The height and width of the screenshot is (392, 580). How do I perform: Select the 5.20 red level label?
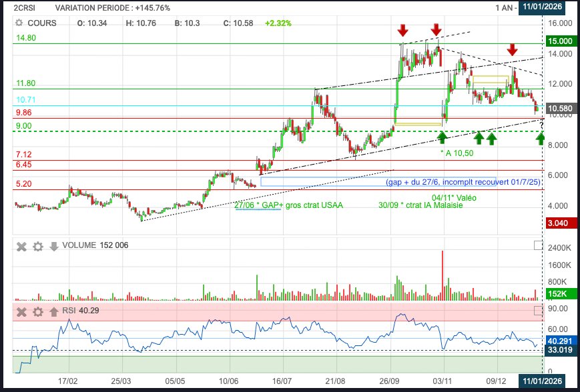[23, 183]
